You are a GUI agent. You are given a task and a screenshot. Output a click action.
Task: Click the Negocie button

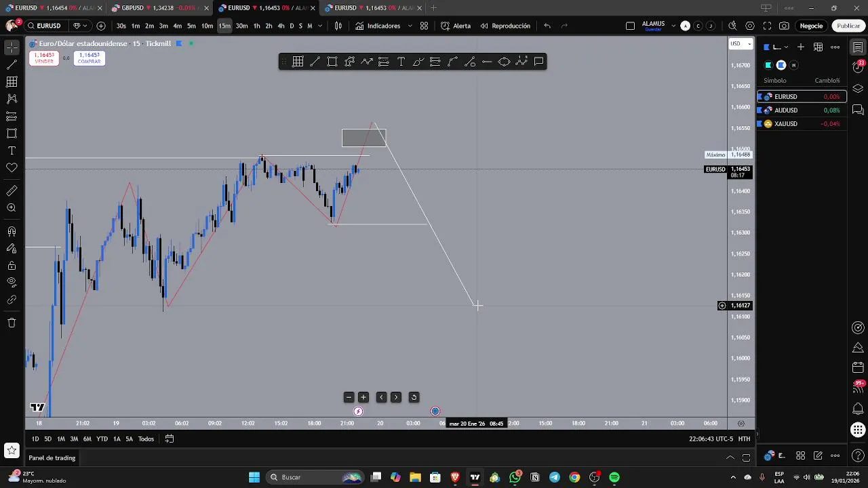coord(811,26)
